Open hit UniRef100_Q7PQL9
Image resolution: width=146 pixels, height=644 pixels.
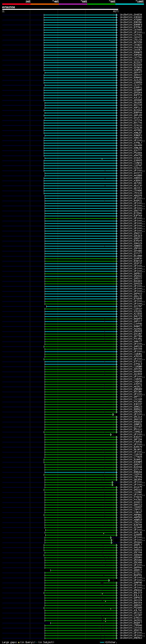point(131,364)
